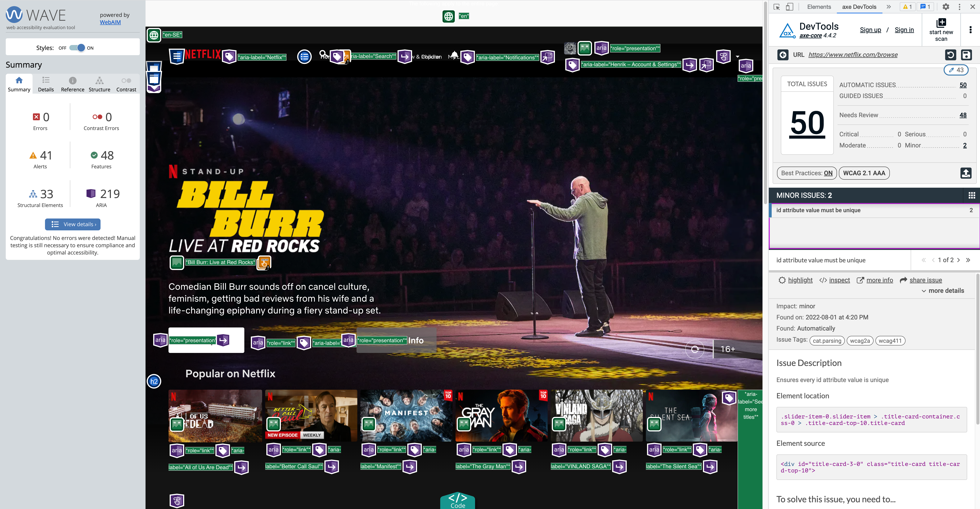Click the Automatic Issues count 50
This screenshot has height=509, width=980.
tap(963, 85)
